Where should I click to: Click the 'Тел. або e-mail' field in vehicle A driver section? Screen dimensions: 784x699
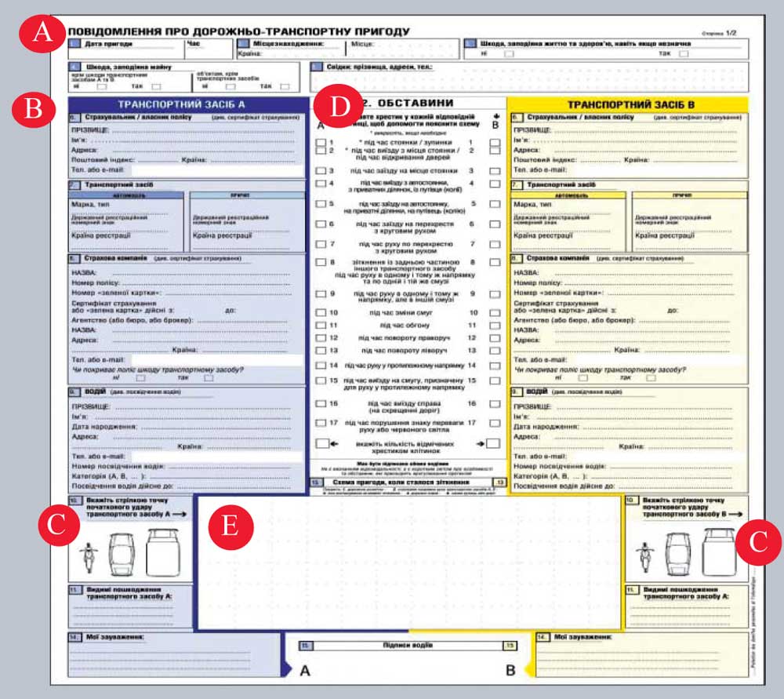217,457
